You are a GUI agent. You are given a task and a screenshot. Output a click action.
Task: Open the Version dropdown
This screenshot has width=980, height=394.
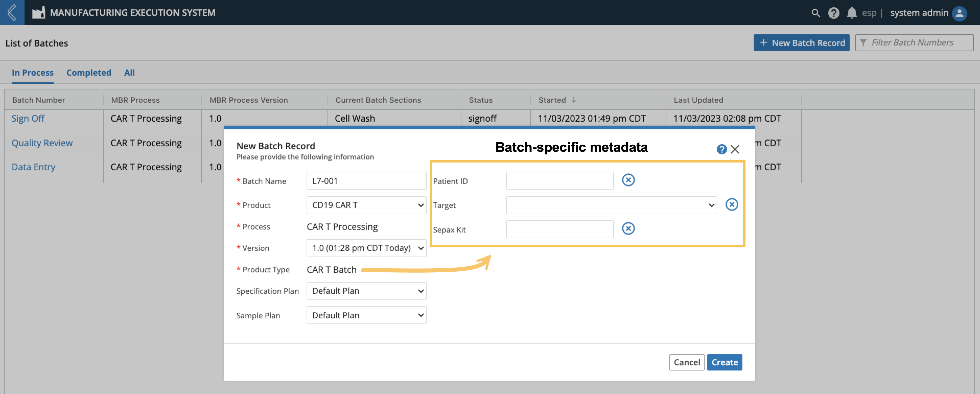coord(366,248)
